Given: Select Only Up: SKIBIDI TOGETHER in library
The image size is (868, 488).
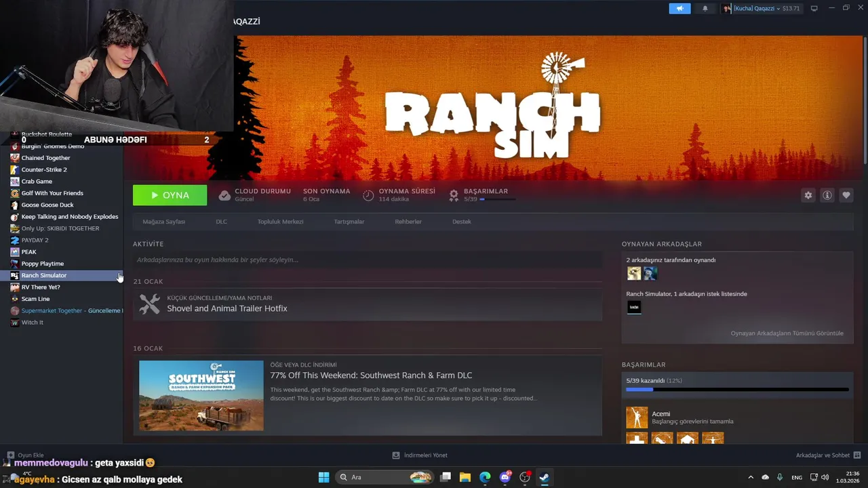Looking at the screenshot, I should 61,228.
